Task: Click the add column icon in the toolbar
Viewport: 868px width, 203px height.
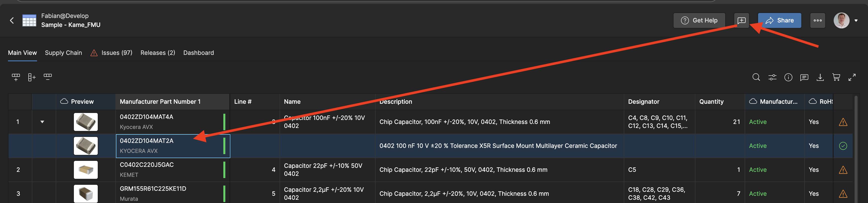Action: pos(32,77)
